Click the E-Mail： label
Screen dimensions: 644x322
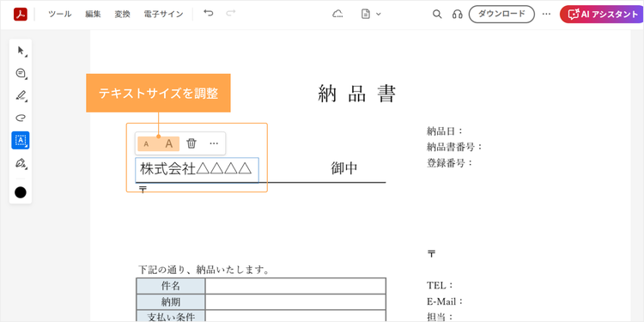coord(445,301)
